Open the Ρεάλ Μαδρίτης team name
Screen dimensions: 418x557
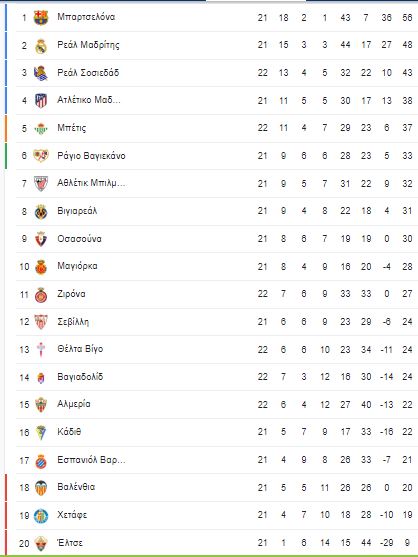coord(88,45)
